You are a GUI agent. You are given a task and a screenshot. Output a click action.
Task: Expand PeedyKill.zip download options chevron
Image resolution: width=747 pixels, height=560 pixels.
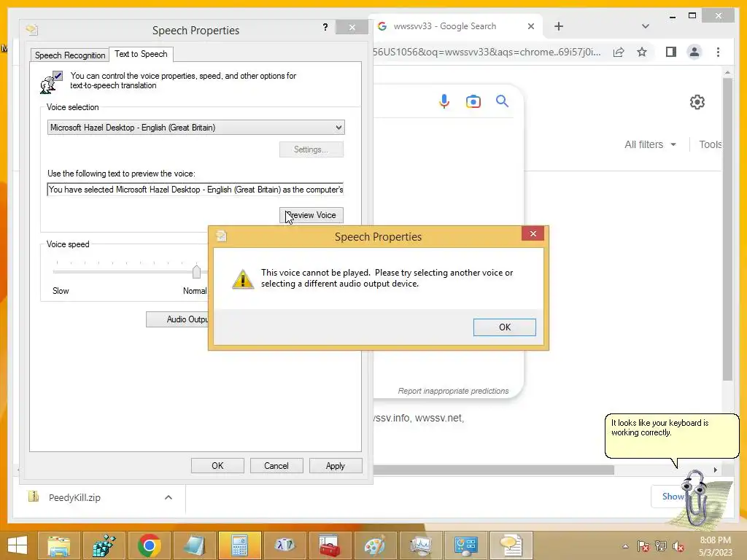[x=169, y=497]
